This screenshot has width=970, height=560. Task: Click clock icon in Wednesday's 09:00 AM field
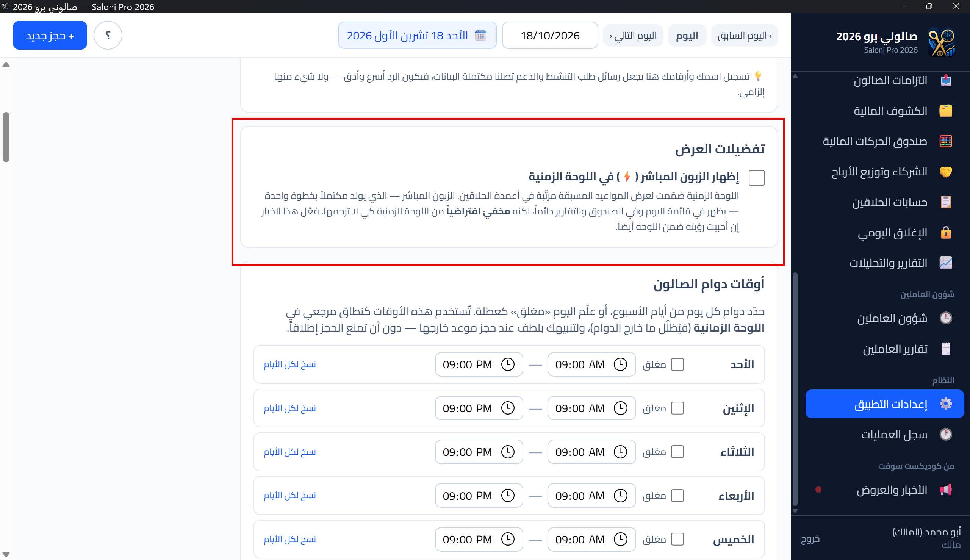(x=620, y=495)
